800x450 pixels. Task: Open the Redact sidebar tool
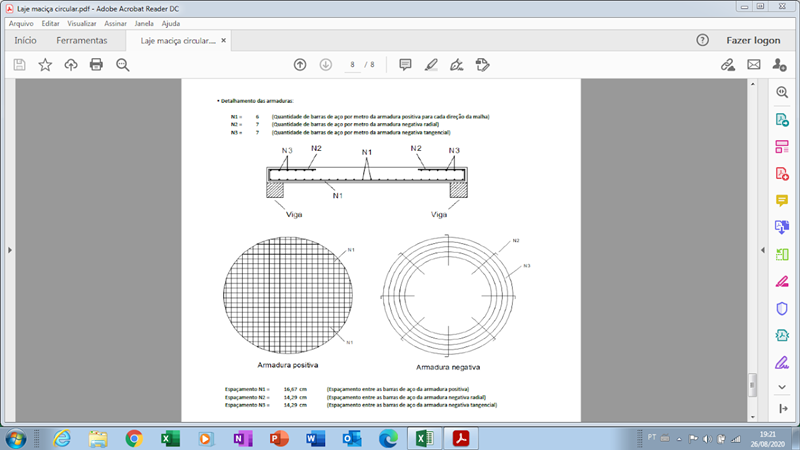(x=782, y=281)
